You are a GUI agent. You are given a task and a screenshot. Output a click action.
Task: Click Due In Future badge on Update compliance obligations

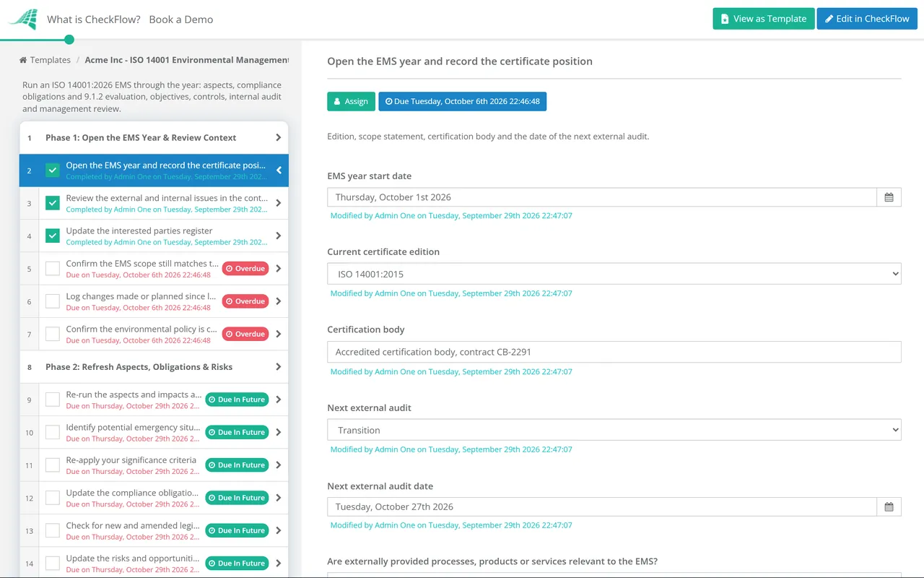237,498
